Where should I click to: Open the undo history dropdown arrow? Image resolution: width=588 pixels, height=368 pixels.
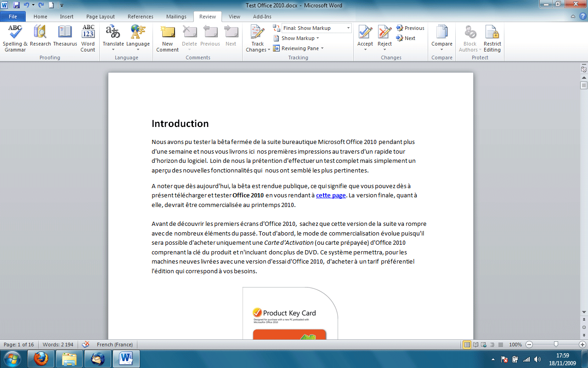[x=33, y=5]
